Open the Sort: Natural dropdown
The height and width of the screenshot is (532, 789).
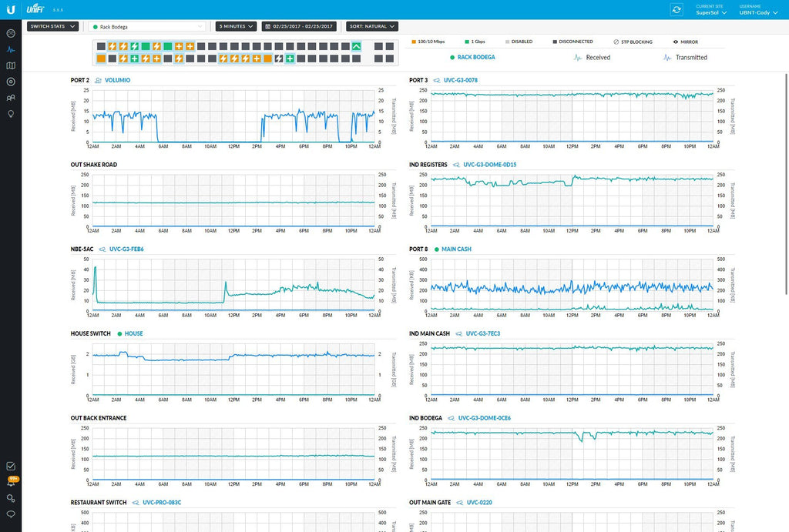(371, 26)
